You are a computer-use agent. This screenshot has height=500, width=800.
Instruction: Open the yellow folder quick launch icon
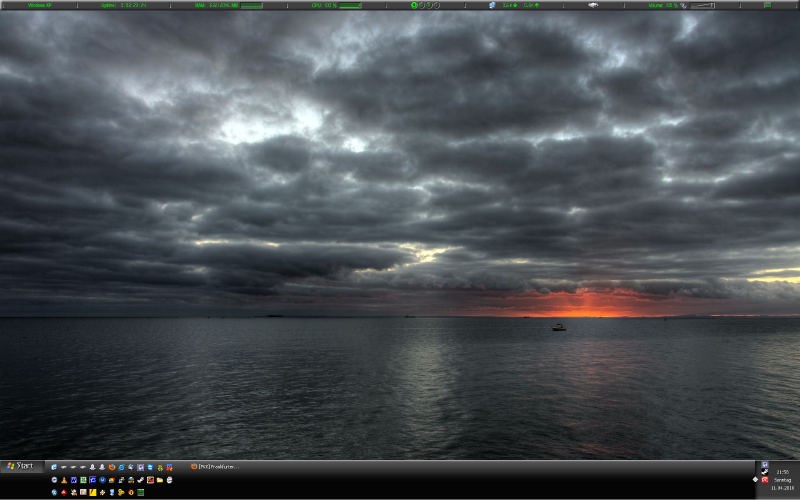[160, 480]
